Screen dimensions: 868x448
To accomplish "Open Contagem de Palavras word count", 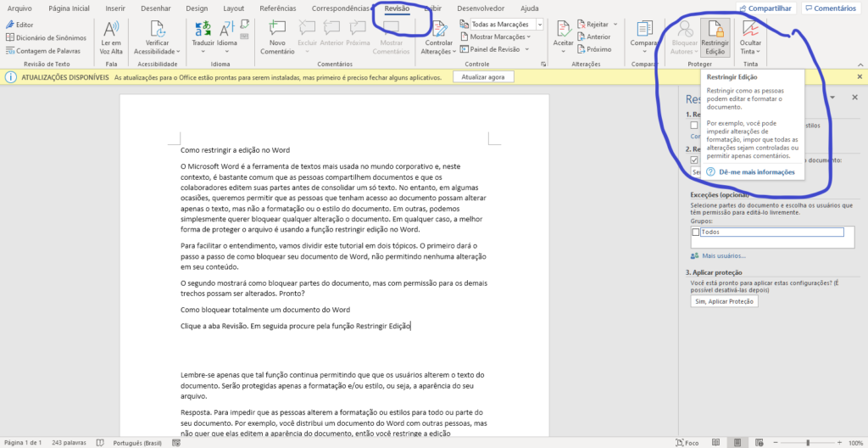I will tap(43, 50).
